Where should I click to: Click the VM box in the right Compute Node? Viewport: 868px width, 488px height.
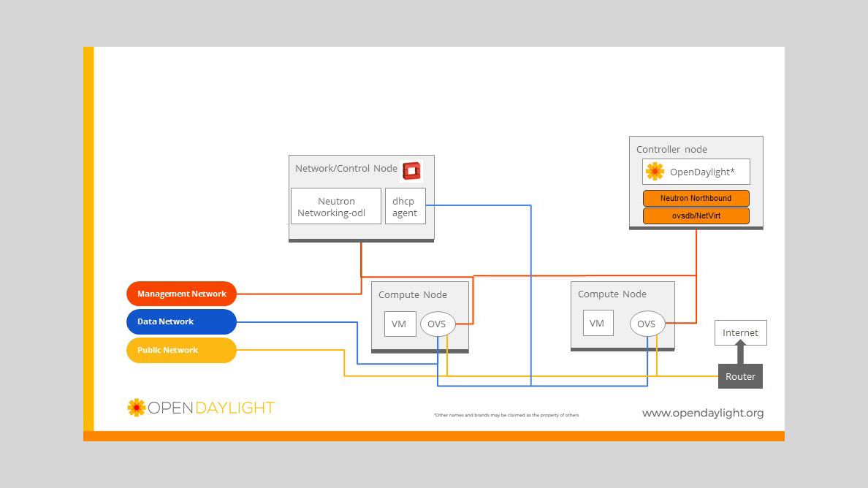coord(597,323)
